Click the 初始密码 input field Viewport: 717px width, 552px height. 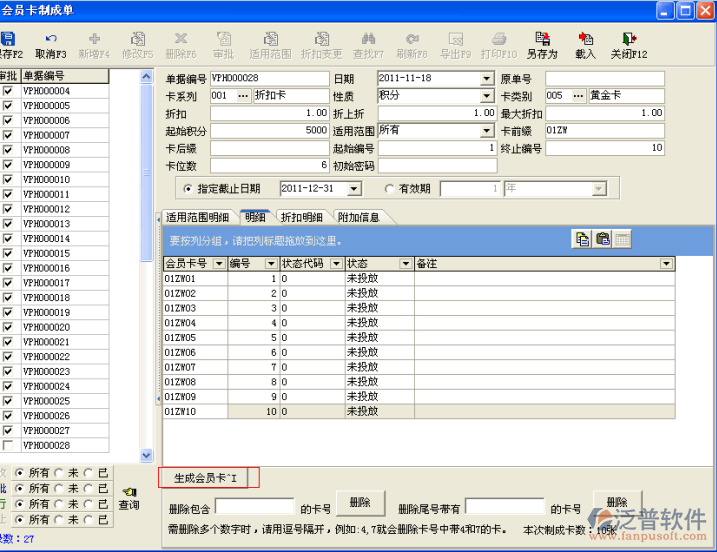tap(437, 165)
